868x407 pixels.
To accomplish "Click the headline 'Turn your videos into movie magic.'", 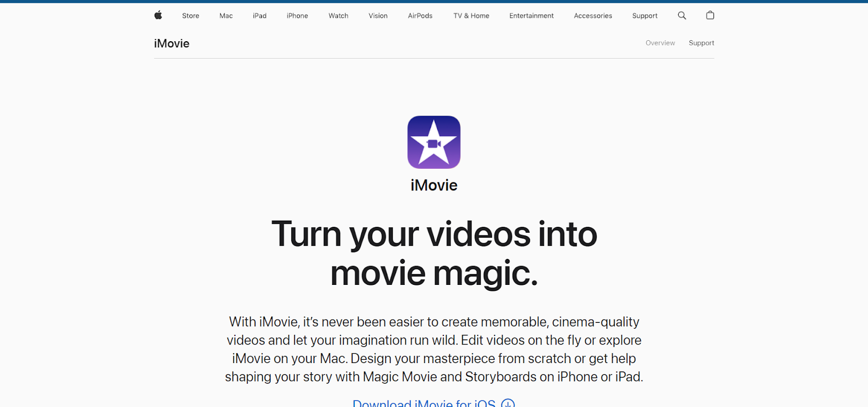I will tap(434, 253).
